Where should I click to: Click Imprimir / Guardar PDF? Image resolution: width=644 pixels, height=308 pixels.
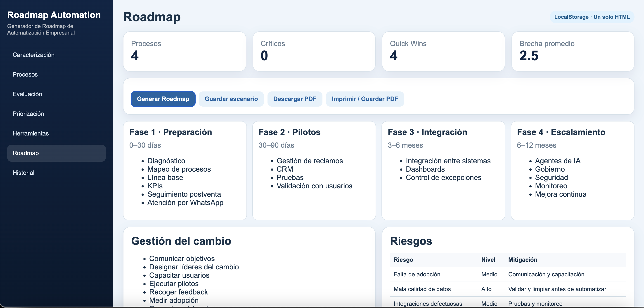tap(365, 99)
